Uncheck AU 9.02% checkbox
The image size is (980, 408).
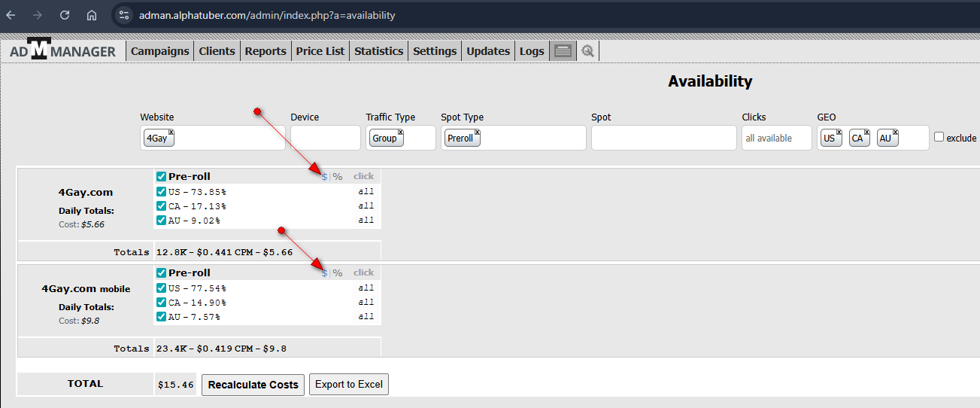pyautogui.click(x=161, y=220)
